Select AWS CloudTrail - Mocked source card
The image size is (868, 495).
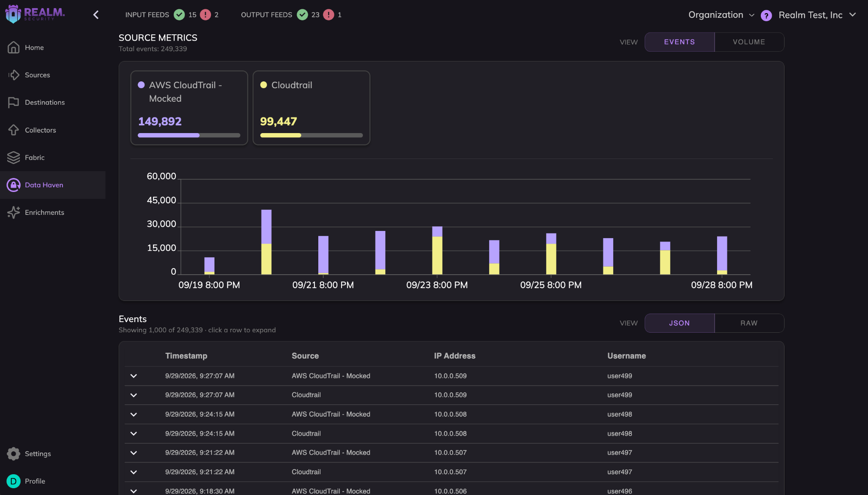189,108
